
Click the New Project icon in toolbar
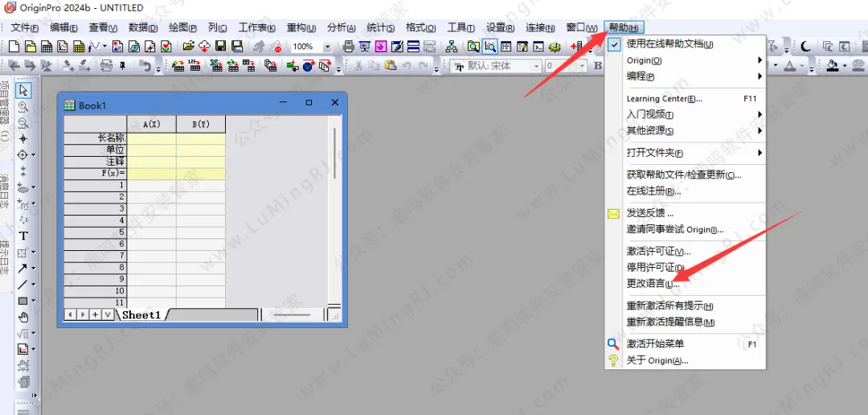(x=13, y=47)
